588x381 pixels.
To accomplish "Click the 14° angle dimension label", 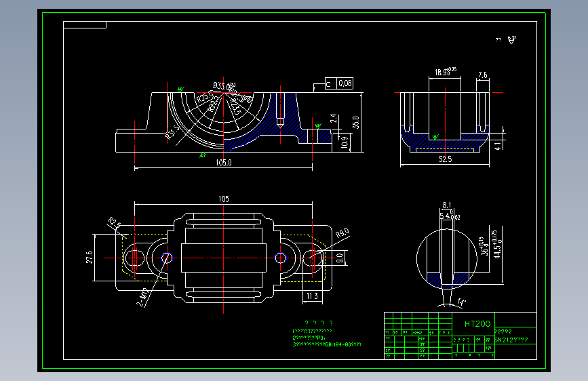I will [461, 302].
